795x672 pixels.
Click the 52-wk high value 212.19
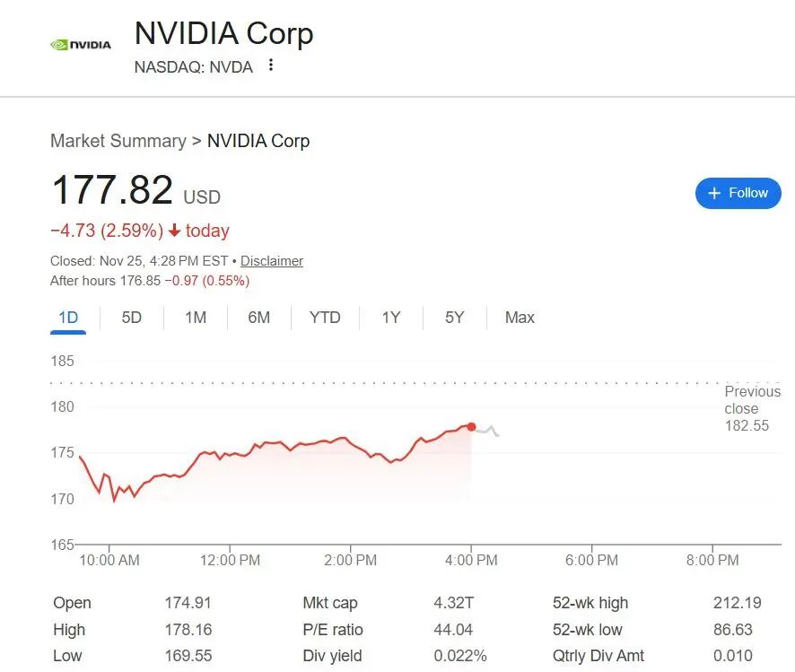click(x=733, y=603)
